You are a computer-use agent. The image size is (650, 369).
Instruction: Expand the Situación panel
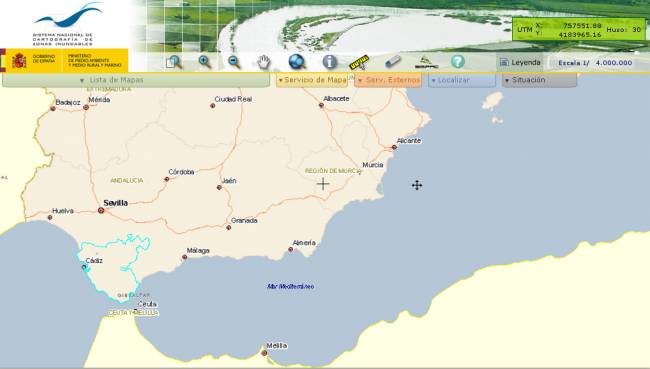539,80
